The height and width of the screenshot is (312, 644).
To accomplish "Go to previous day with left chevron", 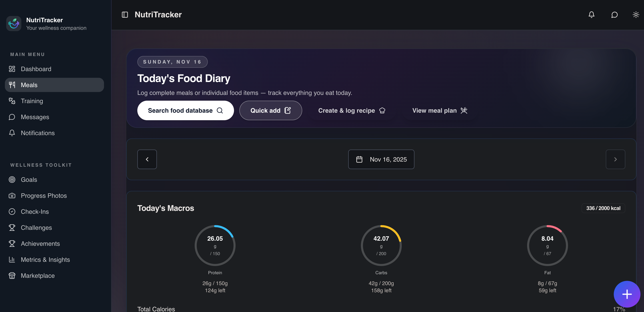I will (x=147, y=159).
